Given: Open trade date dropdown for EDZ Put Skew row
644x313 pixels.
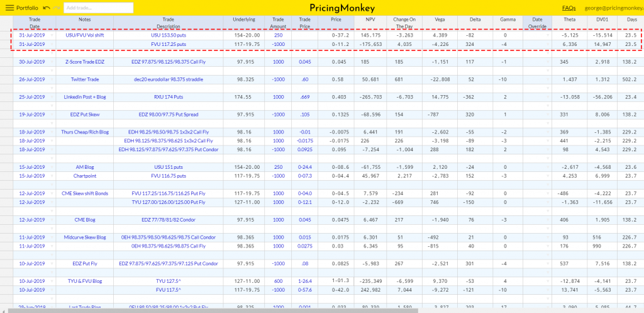Looking at the screenshot, I should coord(52,115).
